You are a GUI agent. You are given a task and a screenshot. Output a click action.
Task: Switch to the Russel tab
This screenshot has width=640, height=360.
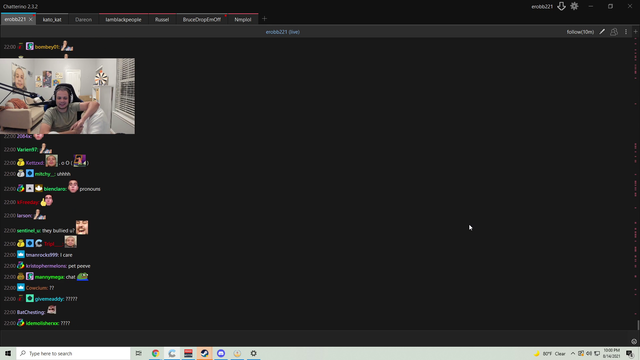pyautogui.click(x=162, y=19)
